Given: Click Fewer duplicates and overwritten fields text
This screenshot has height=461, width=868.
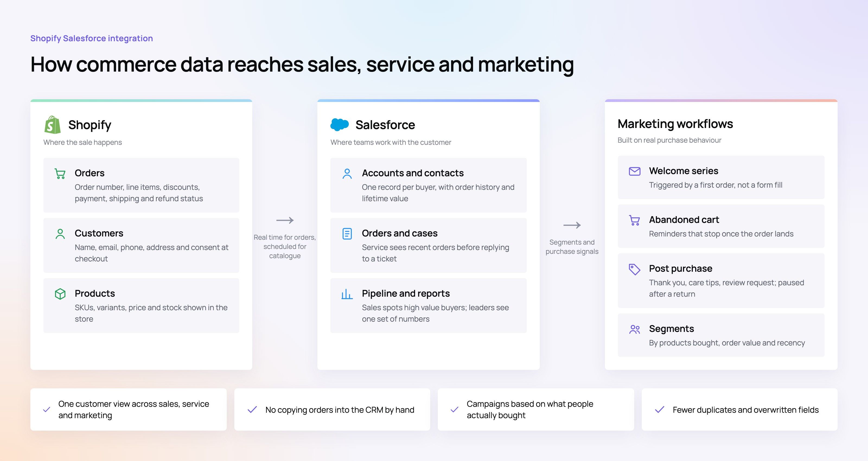Looking at the screenshot, I should point(746,410).
